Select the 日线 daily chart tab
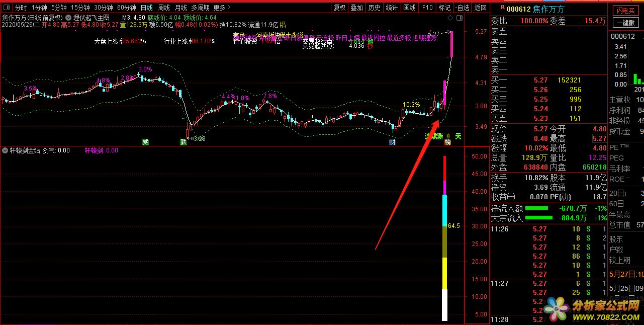Image resolution: width=644 pixels, height=325 pixels. 147,8
